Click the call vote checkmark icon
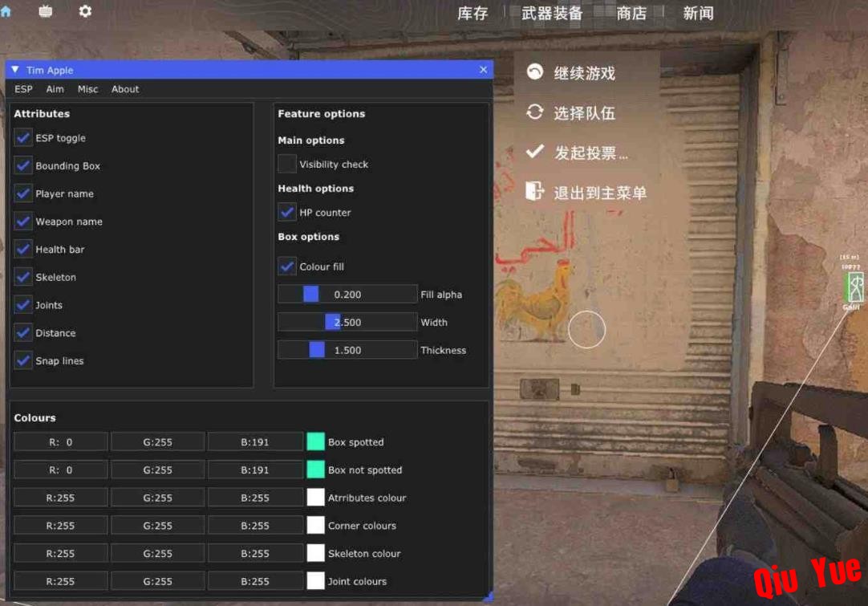The image size is (868, 606). click(x=535, y=151)
